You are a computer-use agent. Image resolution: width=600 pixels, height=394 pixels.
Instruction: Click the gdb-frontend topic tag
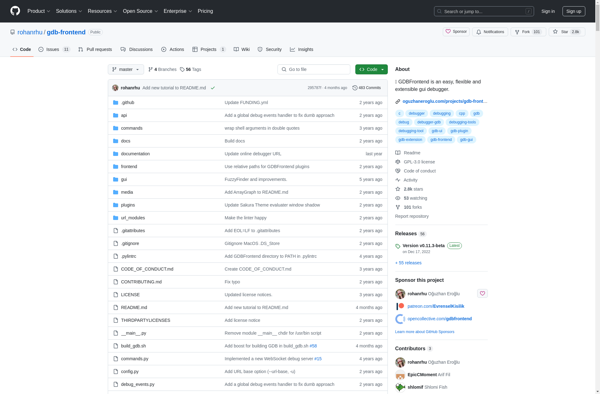tap(441, 140)
